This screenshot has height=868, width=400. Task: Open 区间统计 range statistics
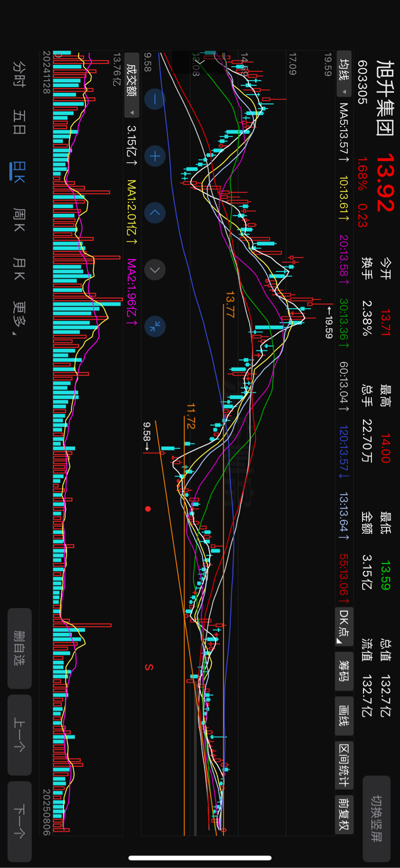344,765
